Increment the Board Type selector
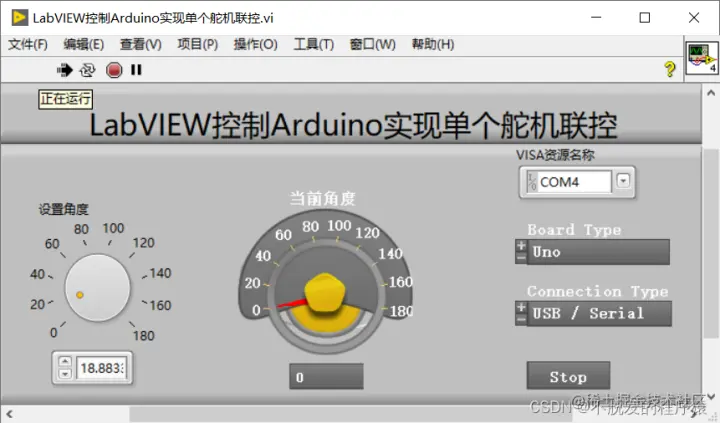The image size is (720, 423). (x=521, y=246)
